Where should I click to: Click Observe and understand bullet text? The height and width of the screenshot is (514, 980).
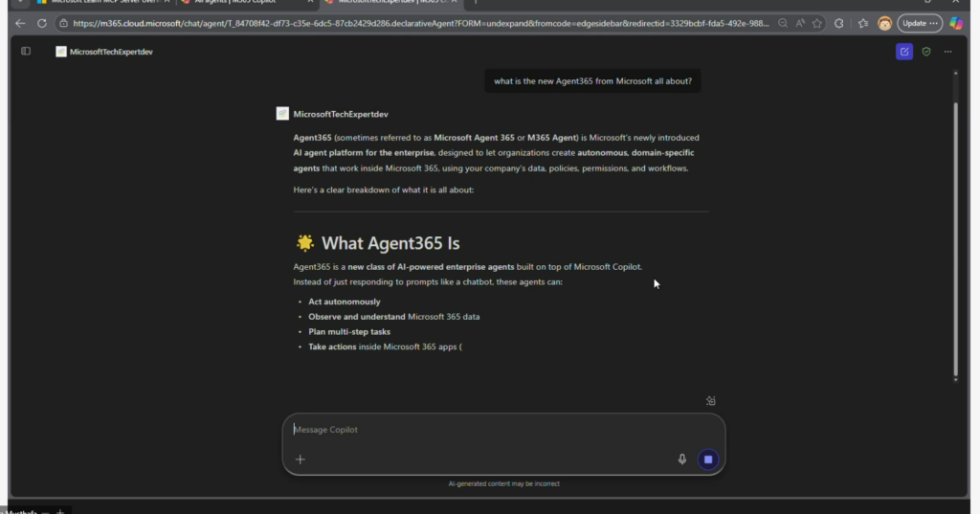click(393, 317)
